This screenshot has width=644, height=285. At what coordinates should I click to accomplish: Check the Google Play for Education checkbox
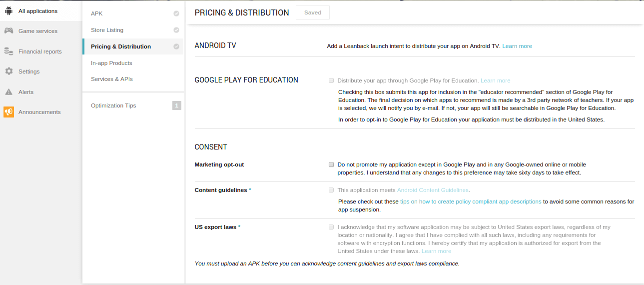(331, 80)
